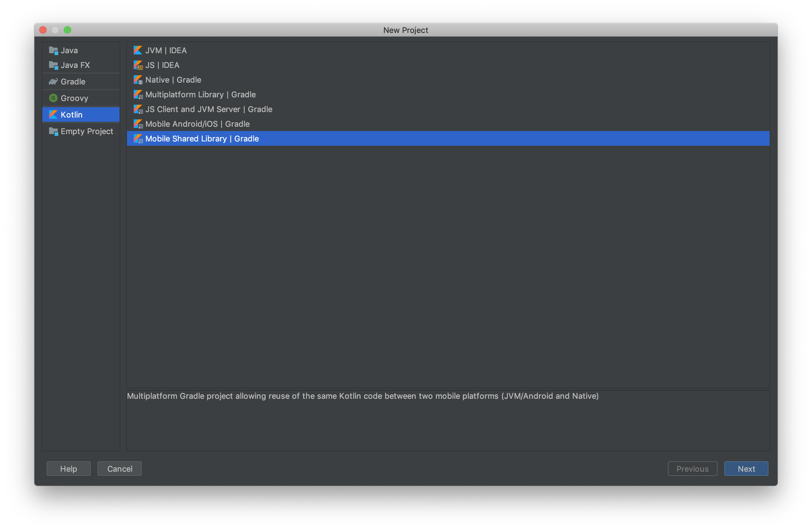The image size is (812, 531).
Task: Open the Empty Project category
Action: point(87,131)
